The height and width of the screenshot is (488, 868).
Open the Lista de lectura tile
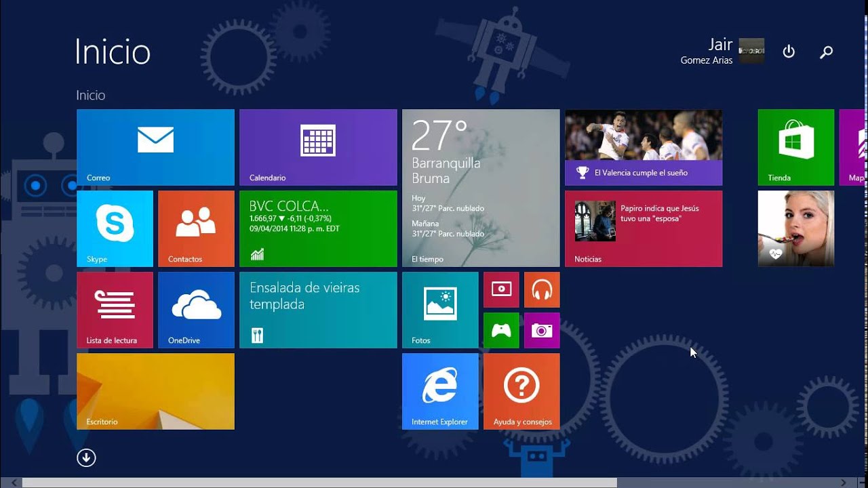(115, 309)
